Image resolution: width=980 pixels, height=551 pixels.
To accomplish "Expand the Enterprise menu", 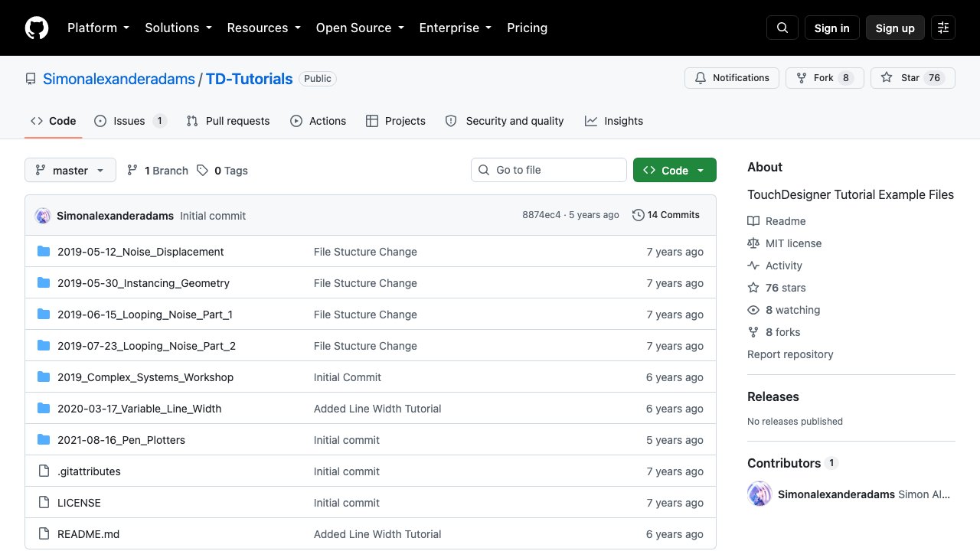I will point(456,28).
